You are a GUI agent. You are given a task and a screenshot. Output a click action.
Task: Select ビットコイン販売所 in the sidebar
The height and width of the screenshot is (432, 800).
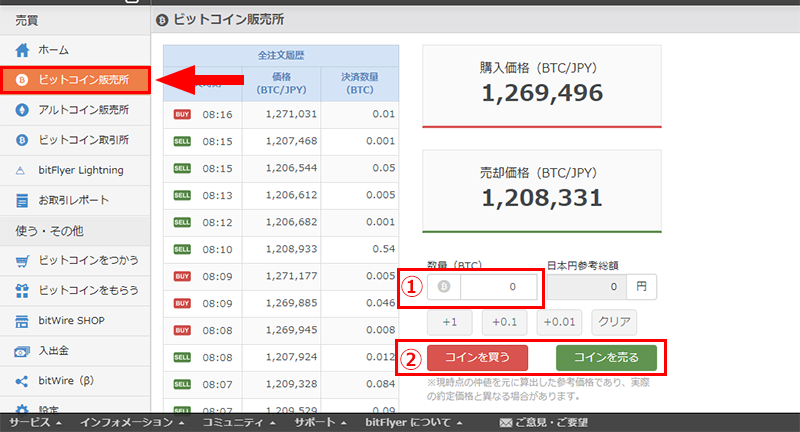(x=75, y=80)
